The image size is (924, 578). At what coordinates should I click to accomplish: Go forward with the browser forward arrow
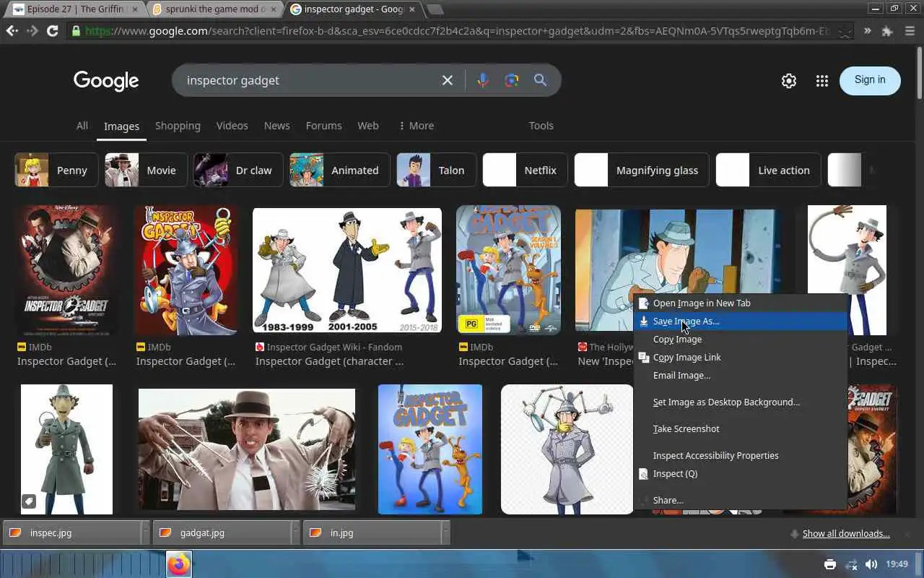click(x=32, y=31)
